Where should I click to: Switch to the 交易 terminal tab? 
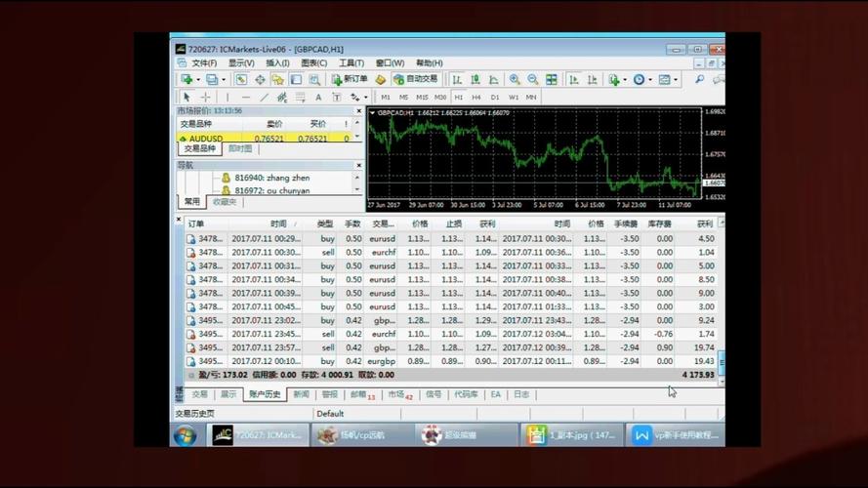click(200, 394)
